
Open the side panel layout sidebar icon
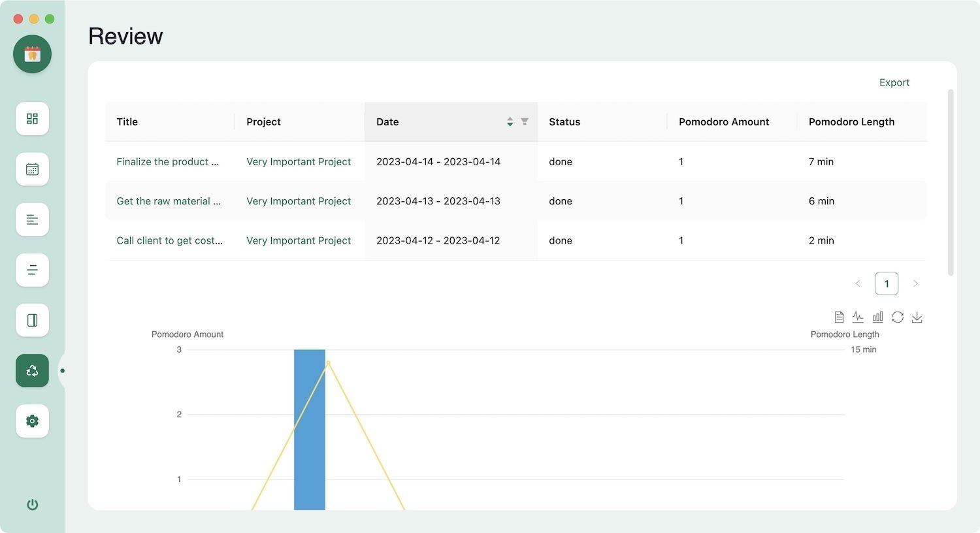coord(32,320)
